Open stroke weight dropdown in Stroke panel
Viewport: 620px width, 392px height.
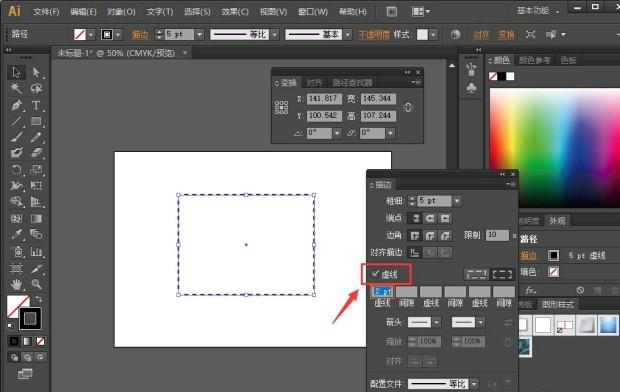(457, 201)
